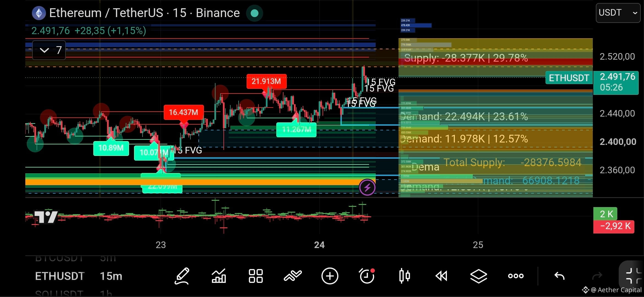Tap the Supply: -28.377K | 29.78% label
The width and height of the screenshot is (644, 297).
pos(466,58)
